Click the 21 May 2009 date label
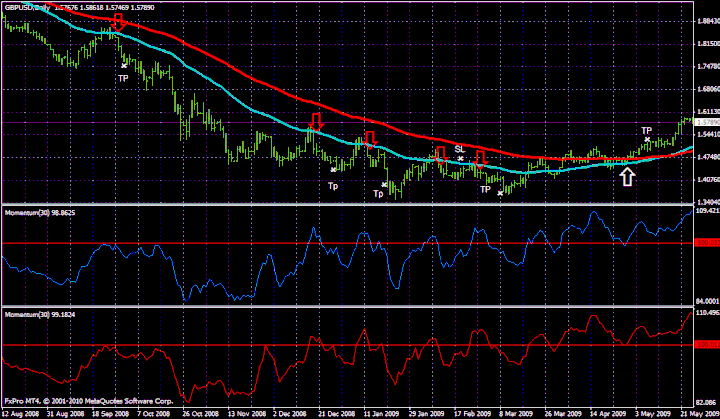Viewport: 720px width, 419px height. (x=700, y=414)
